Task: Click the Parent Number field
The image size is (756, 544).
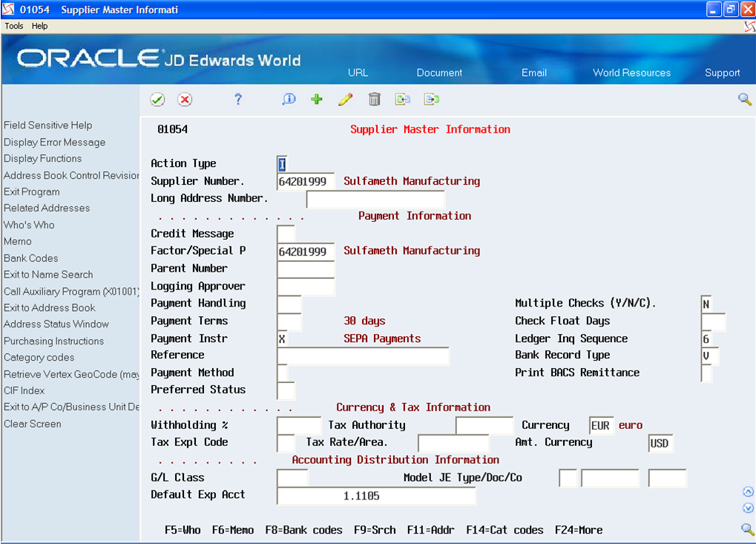Action: (306, 269)
